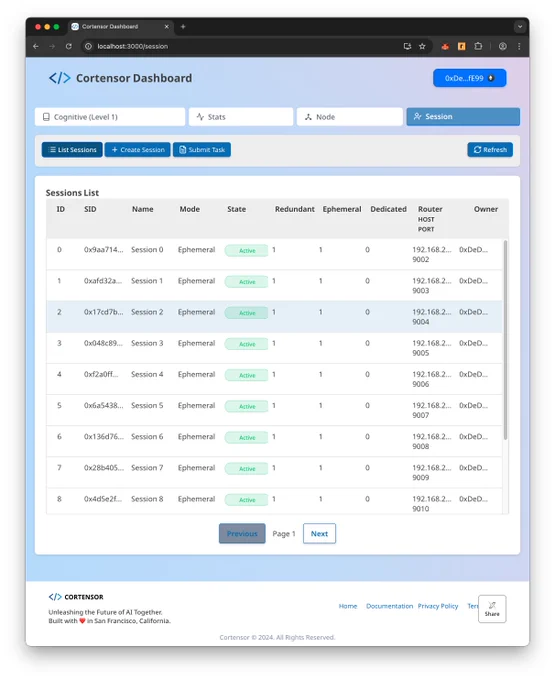555x680 pixels.
Task: Open the Home footer link
Action: pyautogui.click(x=348, y=606)
